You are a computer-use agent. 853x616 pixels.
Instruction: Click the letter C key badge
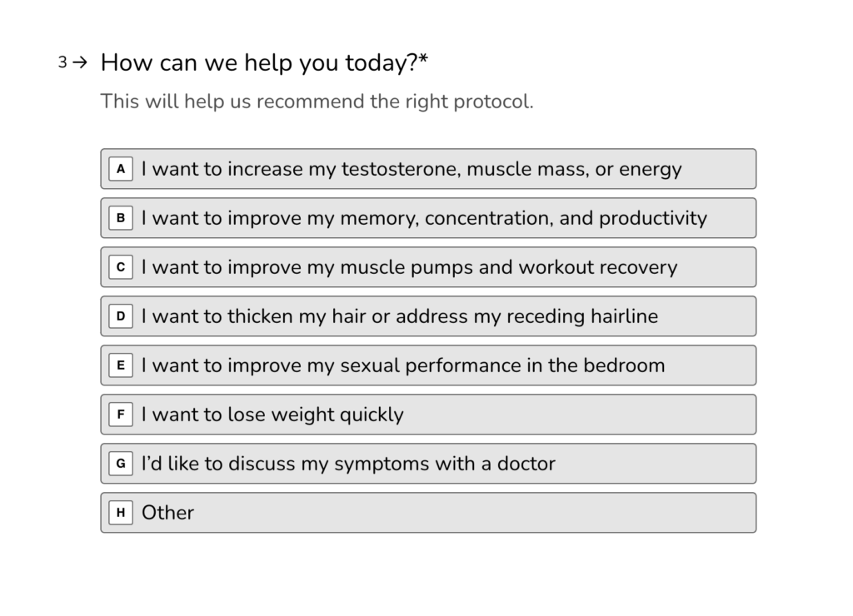pyautogui.click(x=121, y=267)
